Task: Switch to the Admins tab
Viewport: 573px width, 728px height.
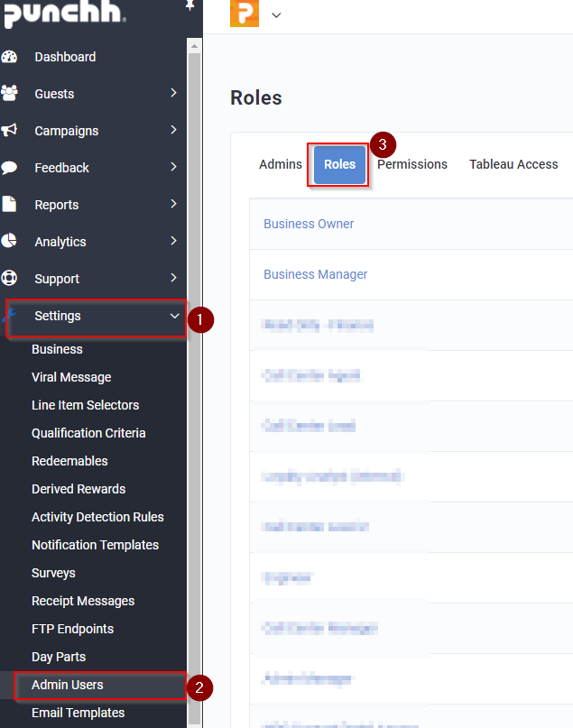Action: coord(281,164)
